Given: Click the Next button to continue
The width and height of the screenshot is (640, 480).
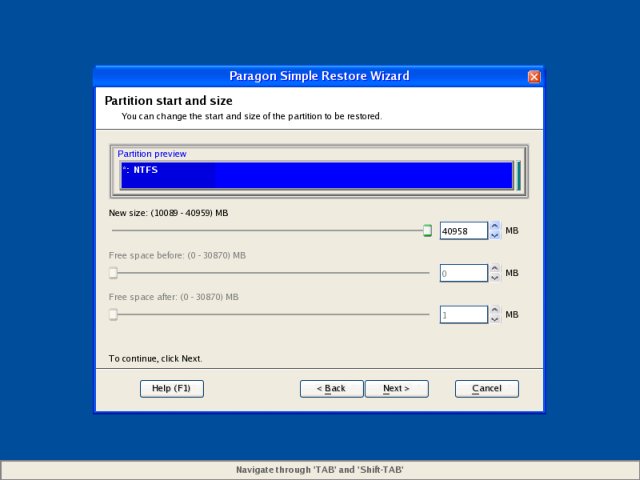Looking at the screenshot, I should click(396, 389).
